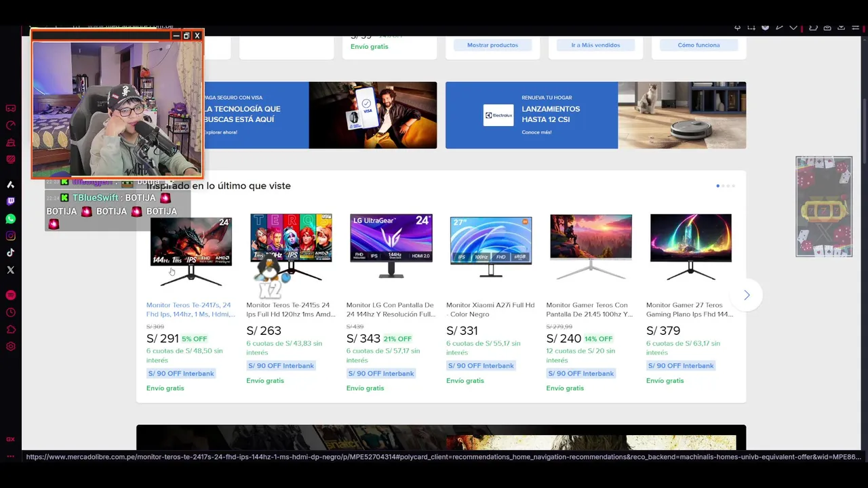Open Monitor Gamer Teros 21.45 image

coord(591,247)
